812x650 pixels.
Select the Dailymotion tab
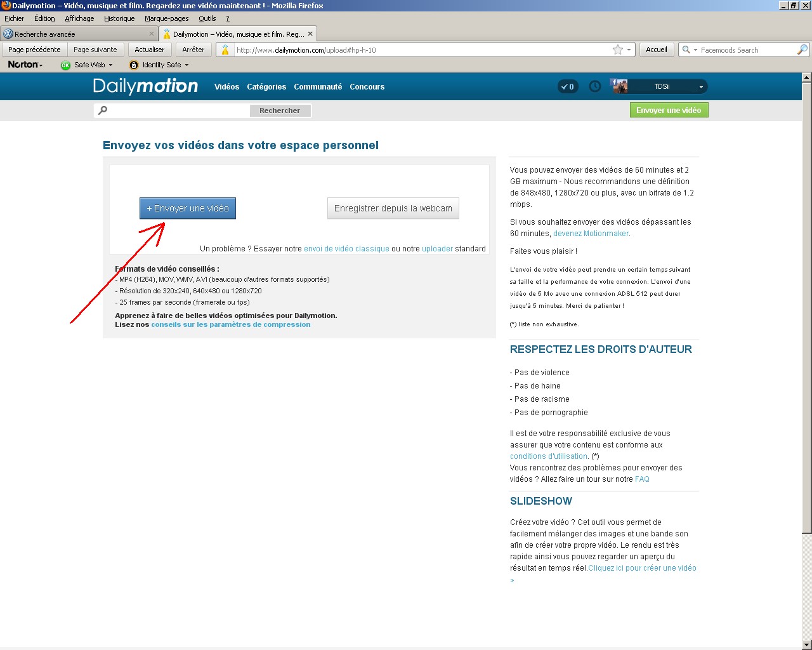(x=237, y=34)
